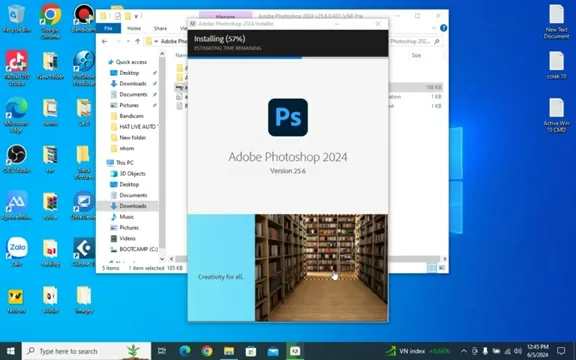
Task: Select pinned Pictures under Quick access
Action: [129, 105]
